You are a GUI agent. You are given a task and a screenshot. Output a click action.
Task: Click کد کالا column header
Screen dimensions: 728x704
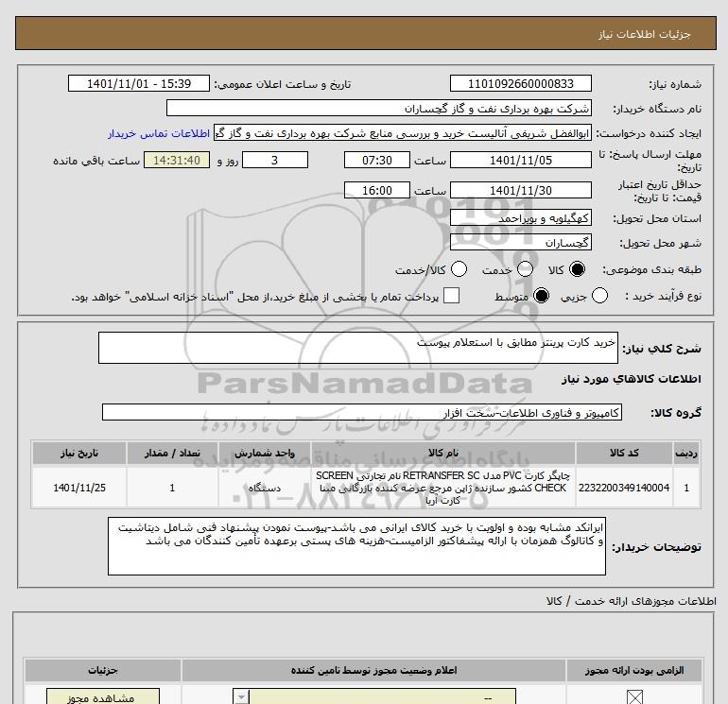[x=624, y=453]
